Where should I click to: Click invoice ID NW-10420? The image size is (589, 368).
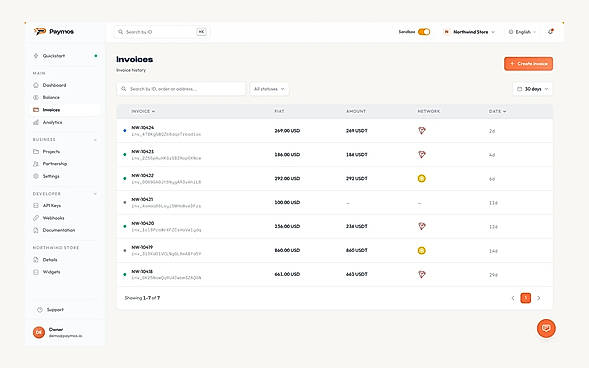(142, 223)
